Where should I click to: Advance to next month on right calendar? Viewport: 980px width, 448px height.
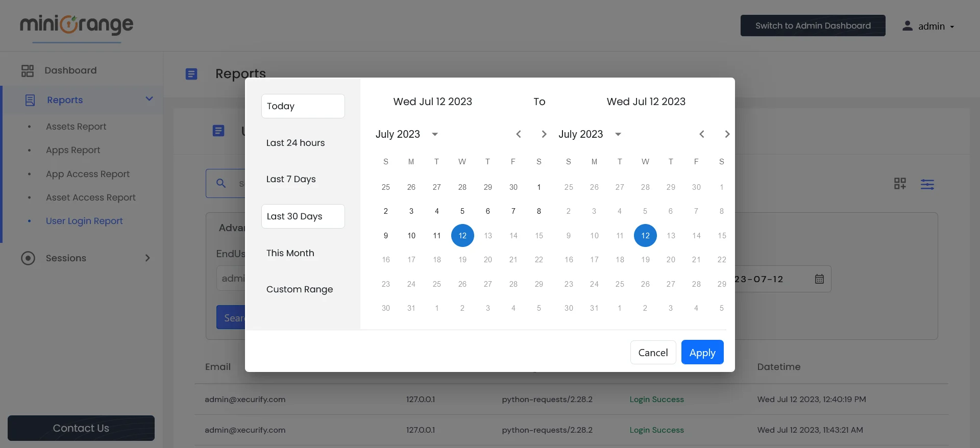(727, 134)
